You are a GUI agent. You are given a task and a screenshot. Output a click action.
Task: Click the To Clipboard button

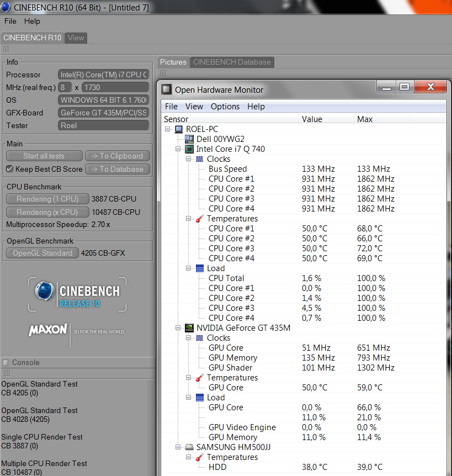118,156
